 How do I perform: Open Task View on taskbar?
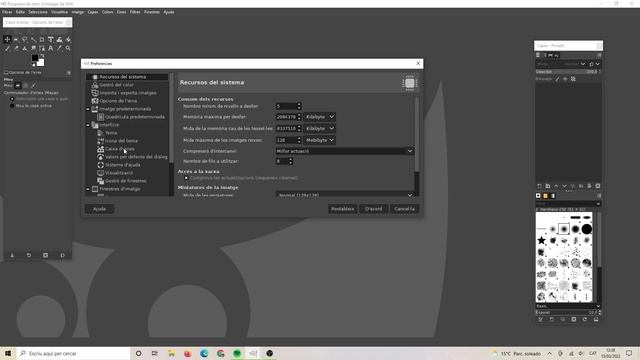[154, 353]
